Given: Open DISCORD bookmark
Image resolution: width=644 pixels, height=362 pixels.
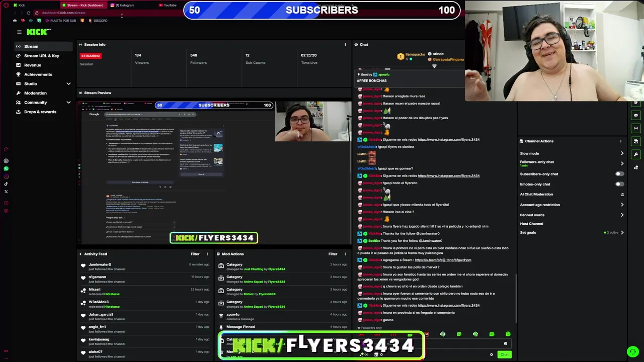Looking at the screenshot, I should pos(98,21).
